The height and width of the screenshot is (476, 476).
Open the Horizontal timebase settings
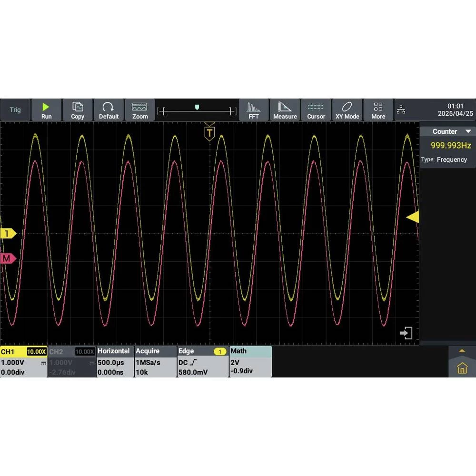114,362
